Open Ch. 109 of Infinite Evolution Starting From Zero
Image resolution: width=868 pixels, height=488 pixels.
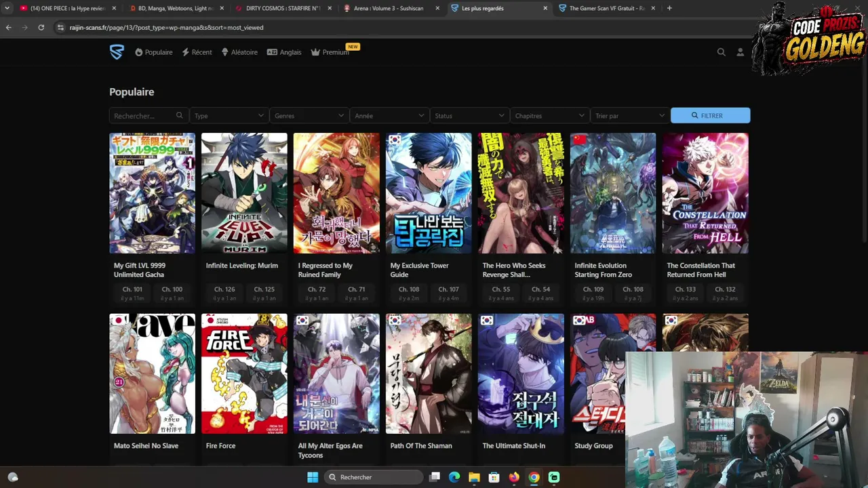tap(593, 293)
